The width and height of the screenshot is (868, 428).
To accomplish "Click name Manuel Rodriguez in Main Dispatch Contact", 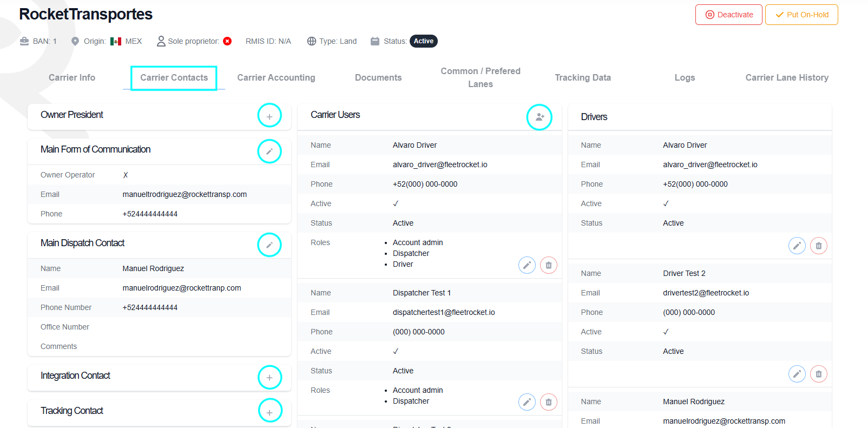I will point(153,268).
